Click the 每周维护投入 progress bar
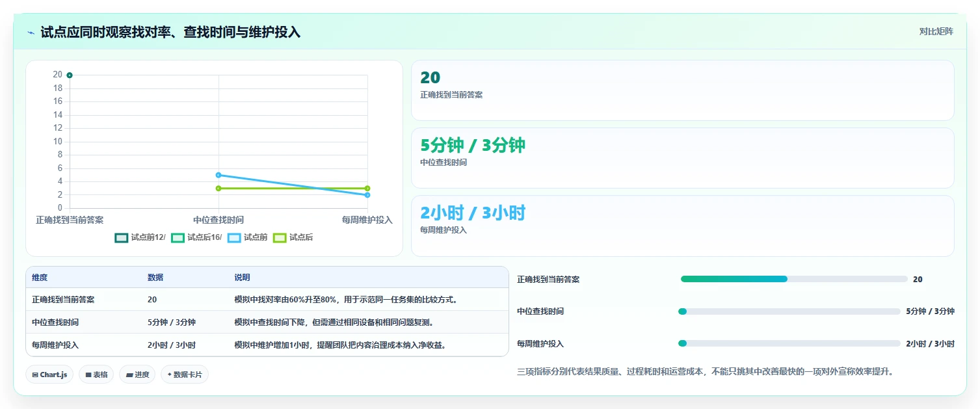The width and height of the screenshot is (980, 409). coord(789,343)
